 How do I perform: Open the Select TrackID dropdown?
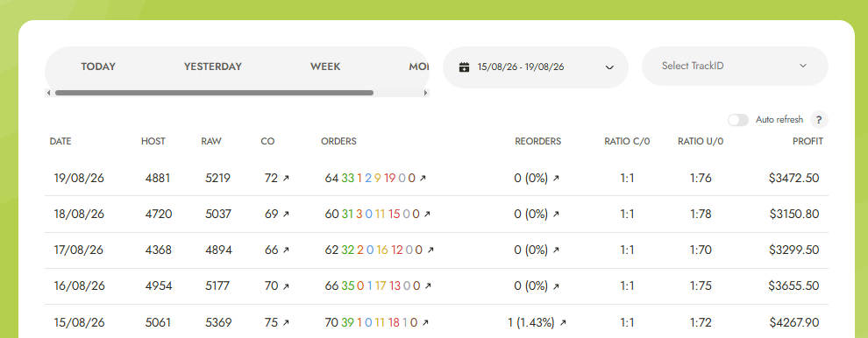click(735, 66)
